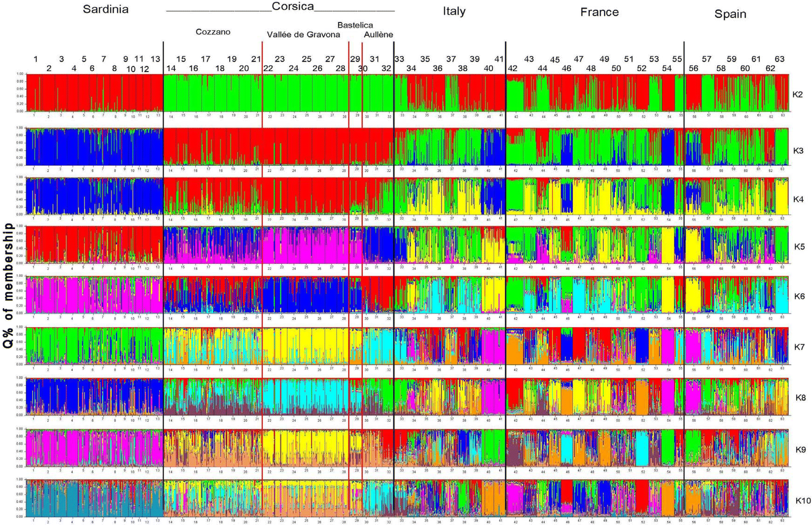Screen dimensions: 812x525
Task: Click large header population number 42
Action: click(x=512, y=68)
